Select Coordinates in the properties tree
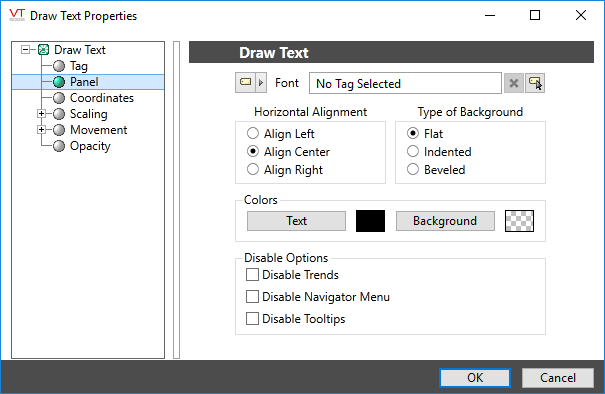This screenshot has width=605, height=394. (x=101, y=98)
